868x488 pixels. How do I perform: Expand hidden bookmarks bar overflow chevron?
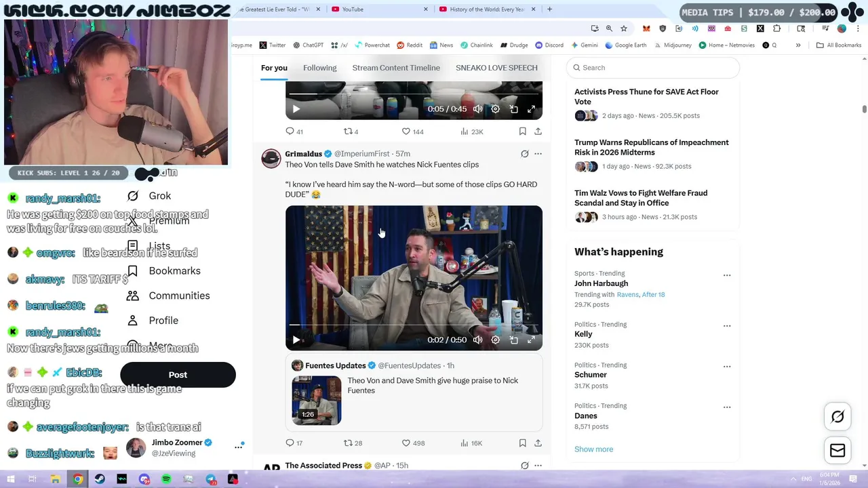coord(798,45)
